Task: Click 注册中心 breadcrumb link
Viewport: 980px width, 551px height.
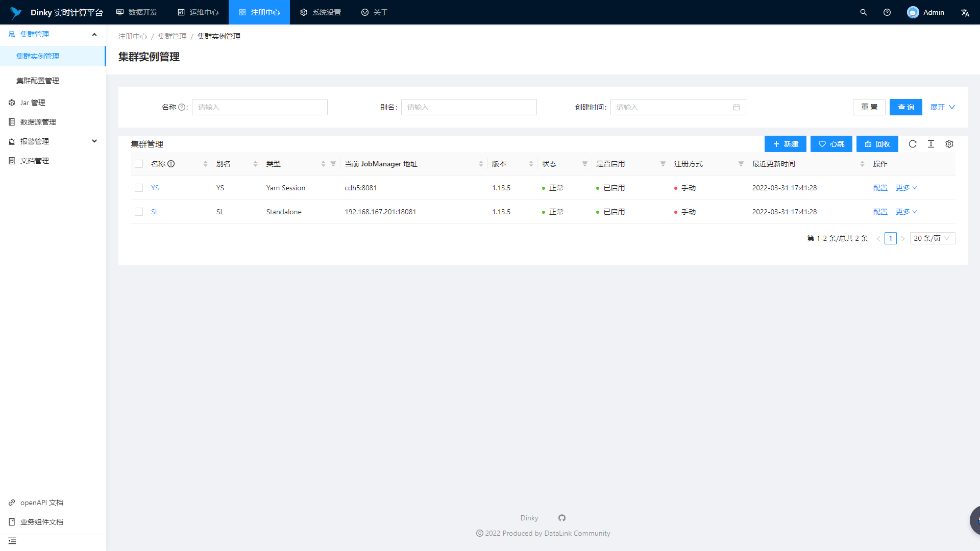Action: [x=133, y=36]
